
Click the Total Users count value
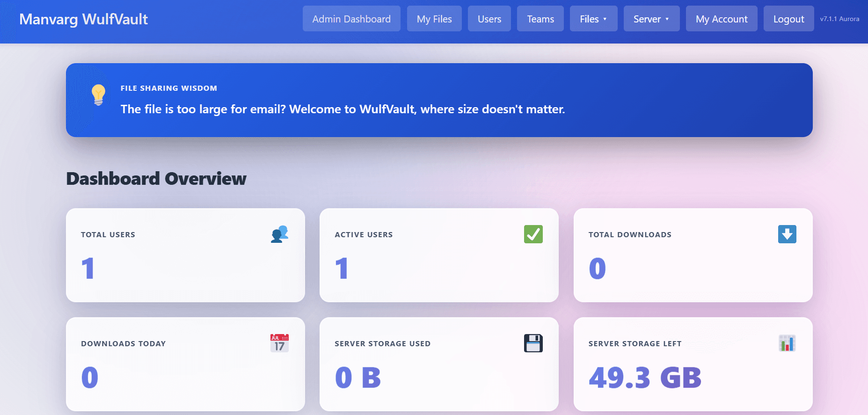point(88,268)
